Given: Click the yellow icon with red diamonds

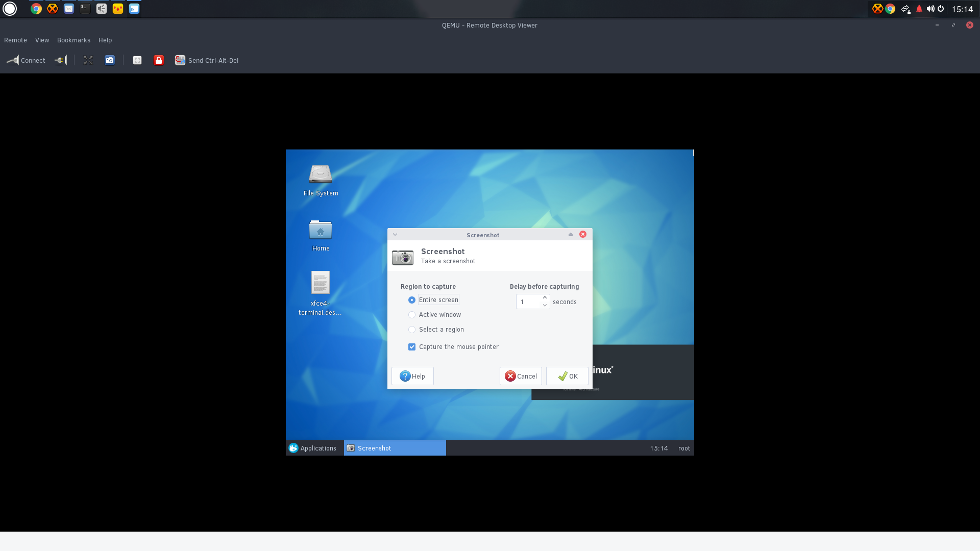Looking at the screenshot, I should pos(118,9).
